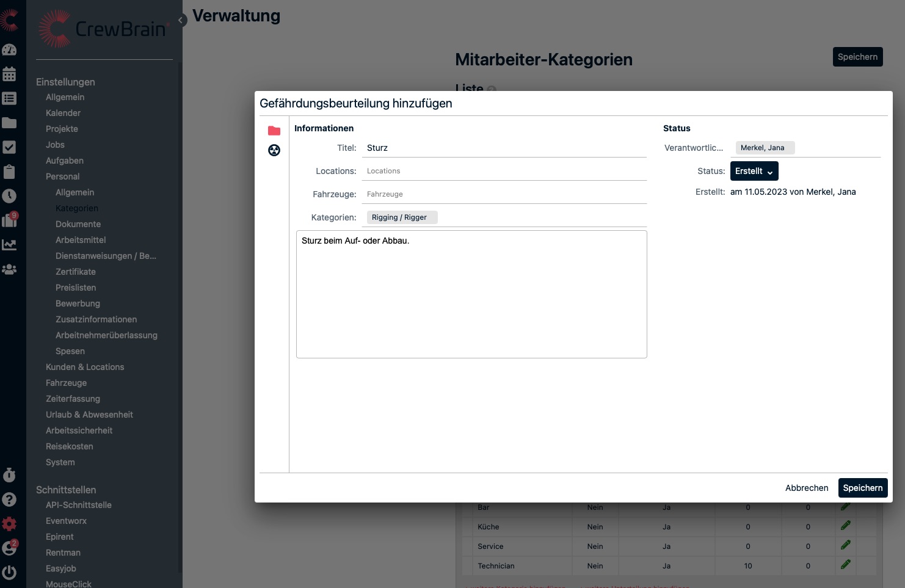Select Zeiterfassung in the settings menu
The height and width of the screenshot is (588, 905).
[x=73, y=399]
